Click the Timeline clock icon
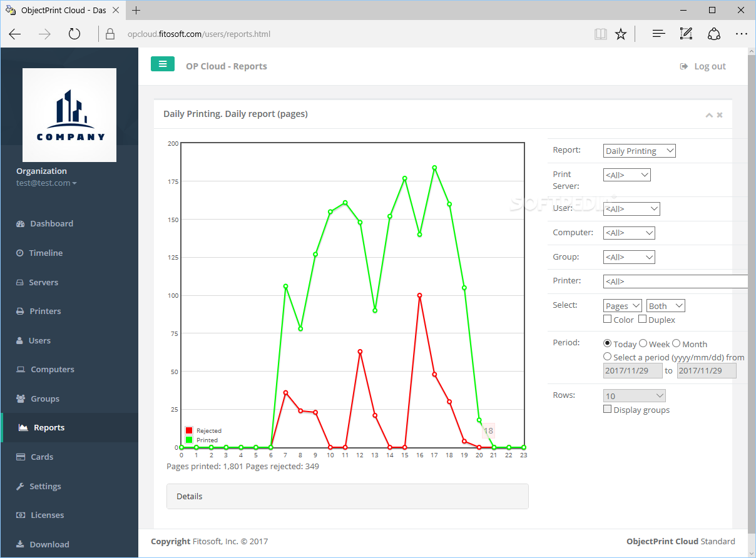 [19, 253]
